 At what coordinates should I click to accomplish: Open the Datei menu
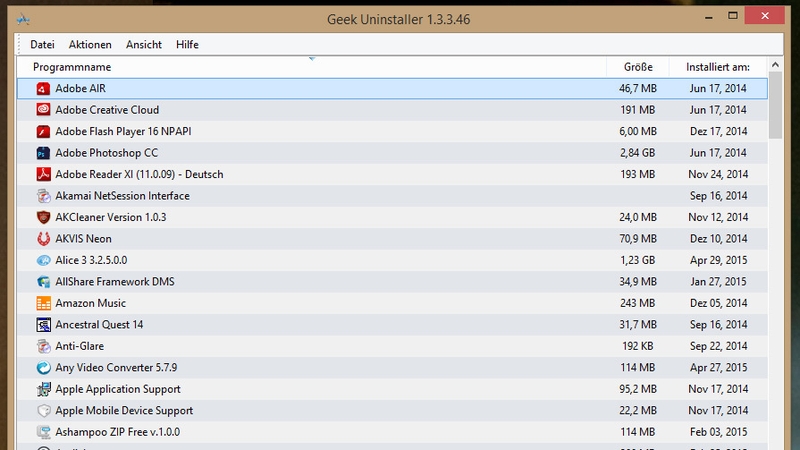[42, 44]
